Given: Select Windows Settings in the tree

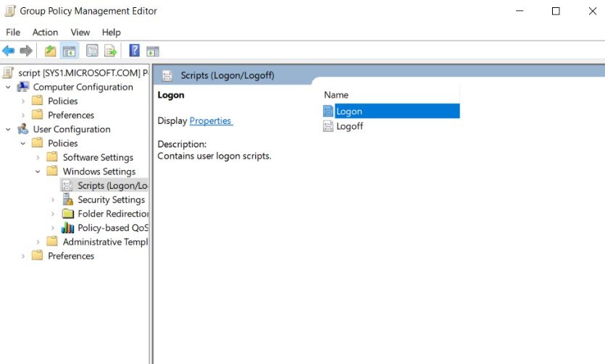Looking at the screenshot, I should click(x=99, y=172).
